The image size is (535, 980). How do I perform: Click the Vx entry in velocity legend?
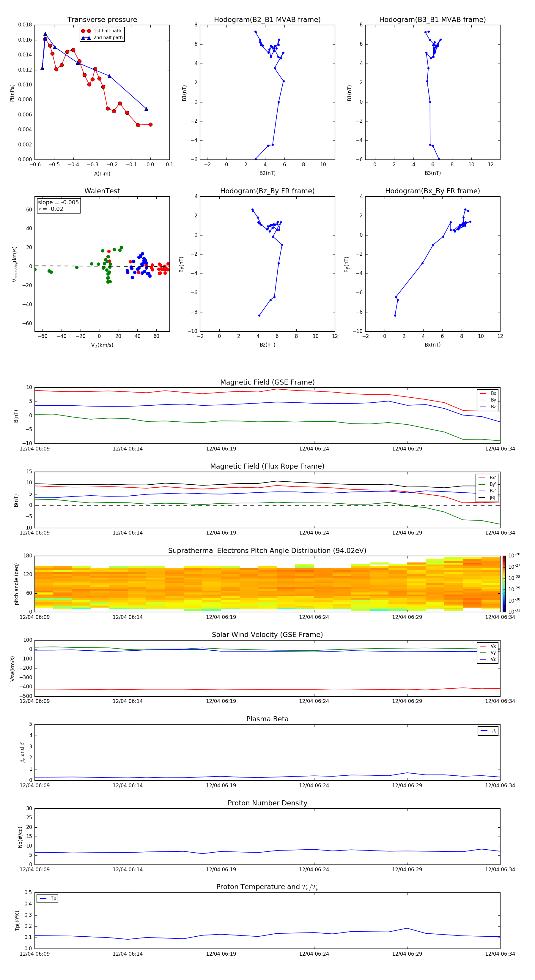pyautogui.click(x=488, y=646)
